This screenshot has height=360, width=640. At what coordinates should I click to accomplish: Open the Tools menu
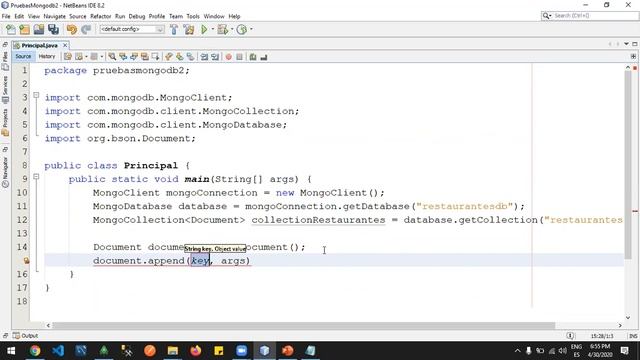click(193, 16)
